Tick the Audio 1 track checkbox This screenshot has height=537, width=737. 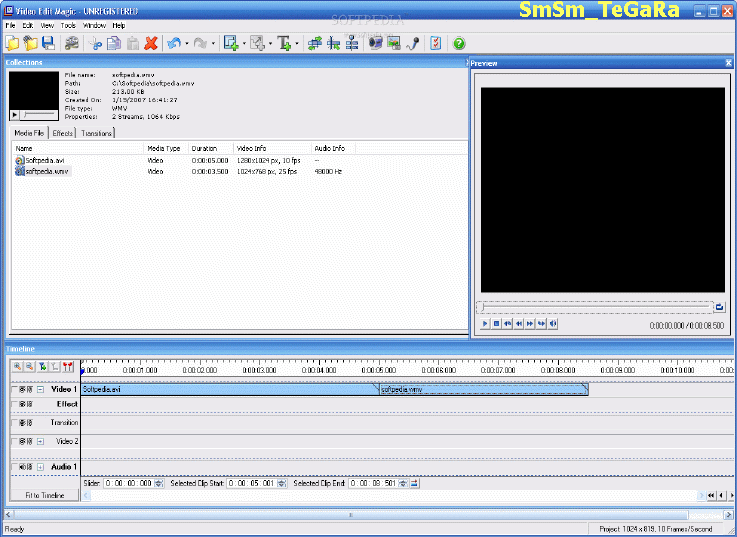[x=15, y=467]
